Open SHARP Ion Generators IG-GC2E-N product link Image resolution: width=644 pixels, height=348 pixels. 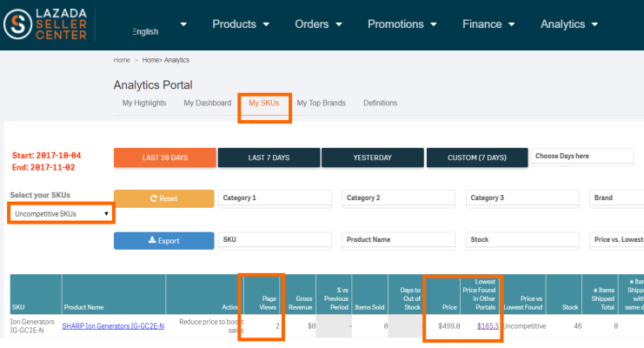click(113, 325)
